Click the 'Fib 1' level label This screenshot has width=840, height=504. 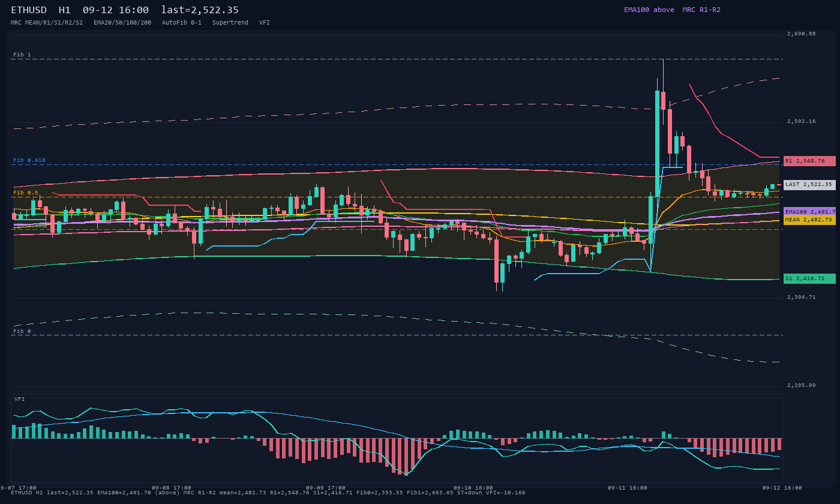[22, 55]
